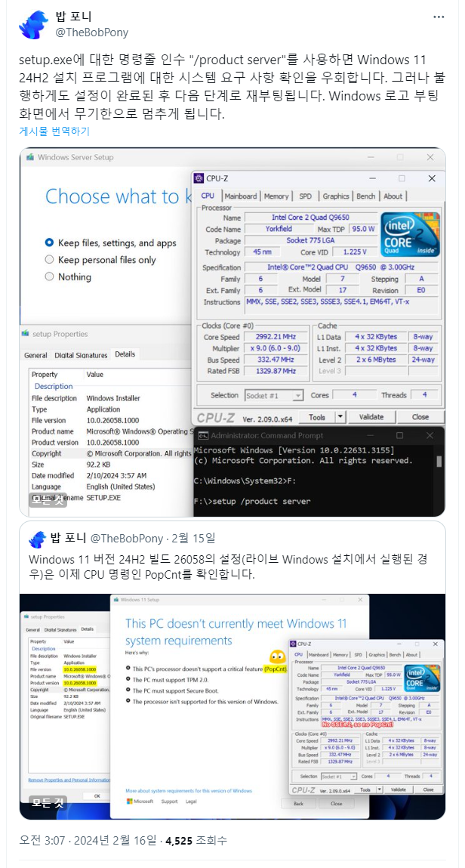Image resolution: width=465 pixels, height=868 pixels.
Task: Click the Name field Intel Core 2 Quad Q9650
Action: pyautogui.click(x=311, y=217)
